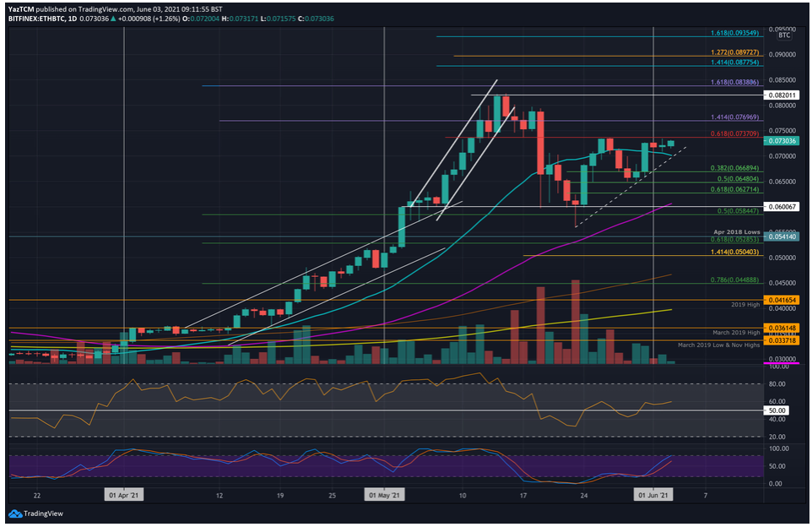The width and height of the screenshot is (812, 527).
Task: Click the 0.5(0.064804) Fibonacci label
Action: [x=738, y=179]
